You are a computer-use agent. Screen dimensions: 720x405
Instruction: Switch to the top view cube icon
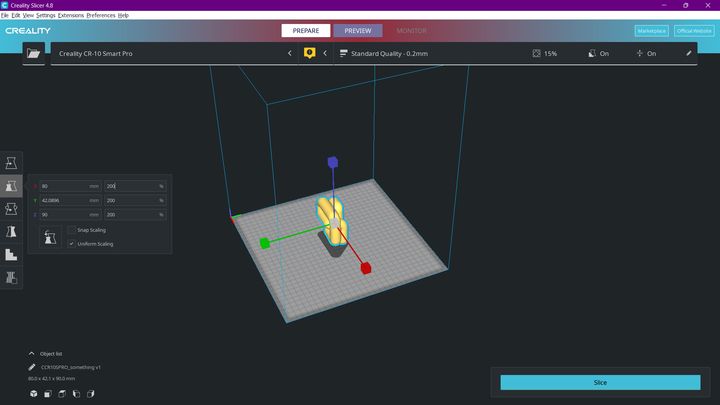coord(62,394)
